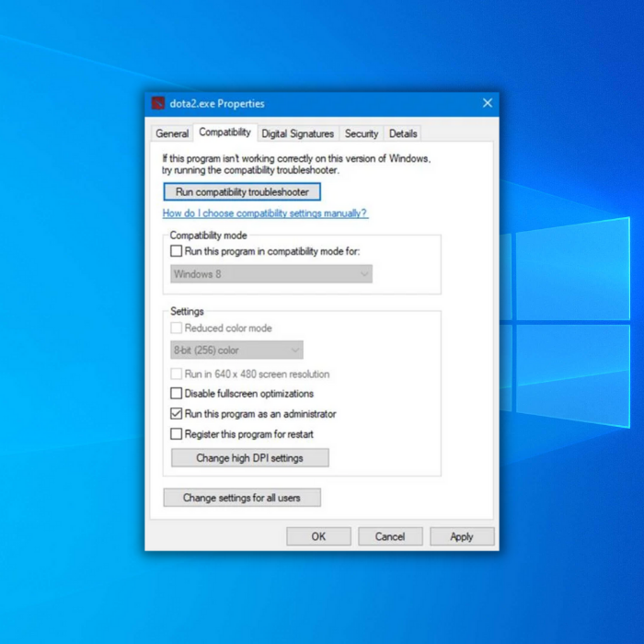Viewport: 644px width, 644px height.
Task: Select the Compatibility tab
Action: [x=224, y=132]
